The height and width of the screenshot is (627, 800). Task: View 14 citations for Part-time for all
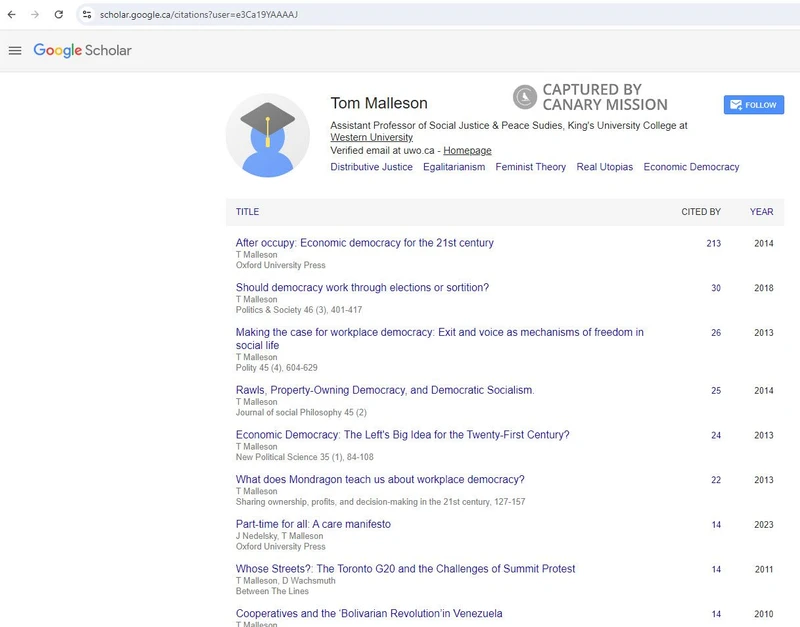(716, 525)
